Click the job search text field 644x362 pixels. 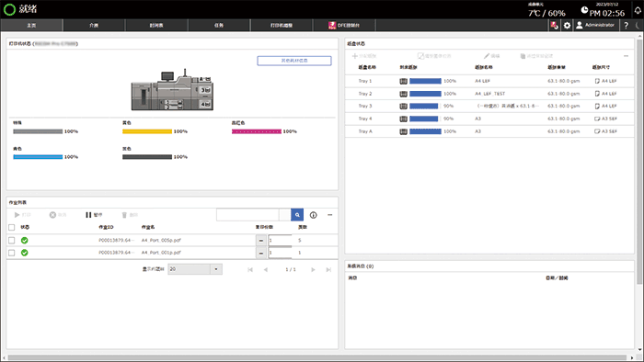pyautogui.click(x=247, y=215)
